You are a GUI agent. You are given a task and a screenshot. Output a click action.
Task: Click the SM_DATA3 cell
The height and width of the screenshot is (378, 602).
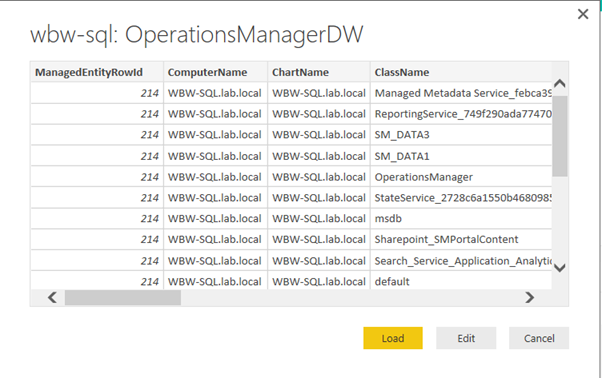pyautogui.click(x=461, y=135)
